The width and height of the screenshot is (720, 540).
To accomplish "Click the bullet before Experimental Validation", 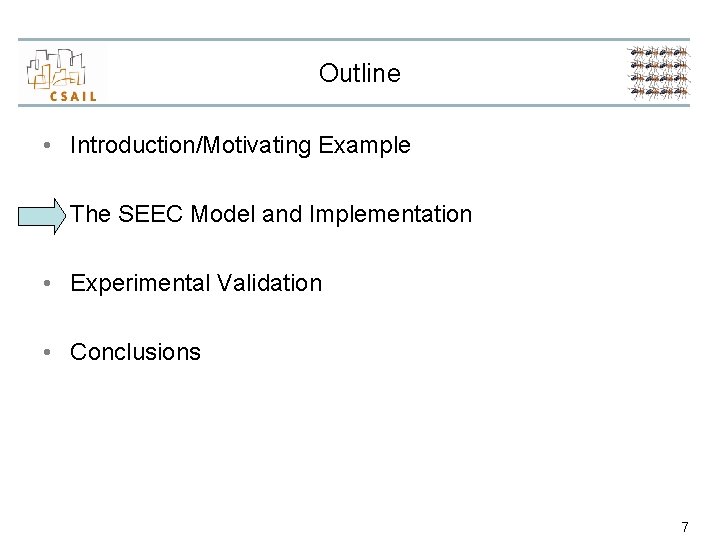I will point(48,284).
